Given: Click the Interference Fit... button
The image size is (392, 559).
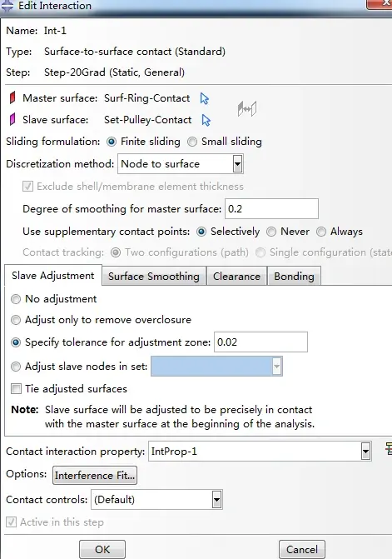Looking at the screenshot, I should [x=95, y=476].
